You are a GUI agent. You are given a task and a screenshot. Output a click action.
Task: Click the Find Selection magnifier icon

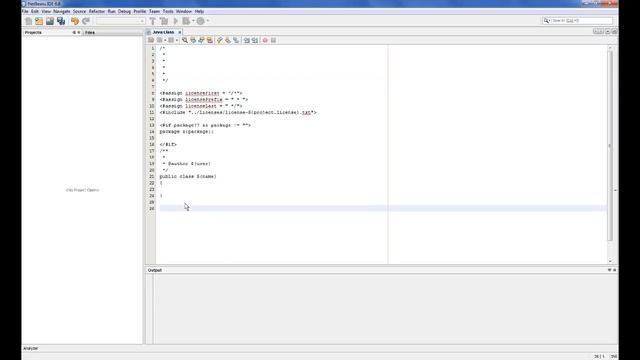(x=185, y=40)
